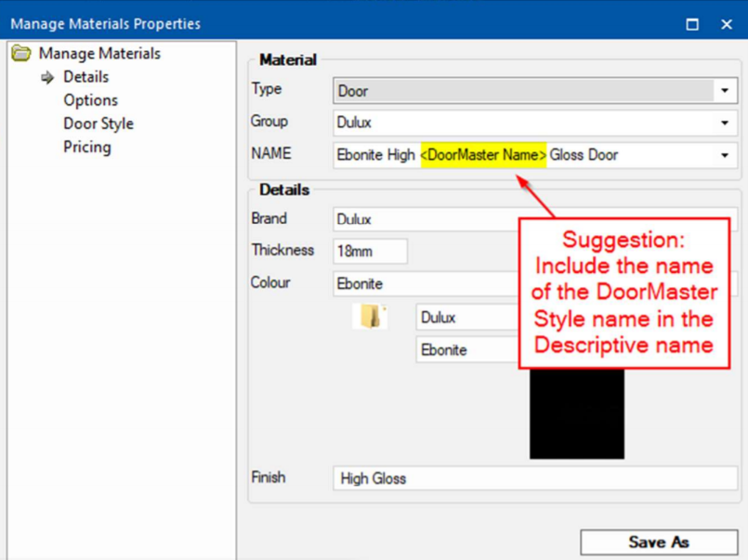Click the Manage Materials Properties title text
This screenshot has width=748, height=560.
pyautogui.click(x=105, y=24)
